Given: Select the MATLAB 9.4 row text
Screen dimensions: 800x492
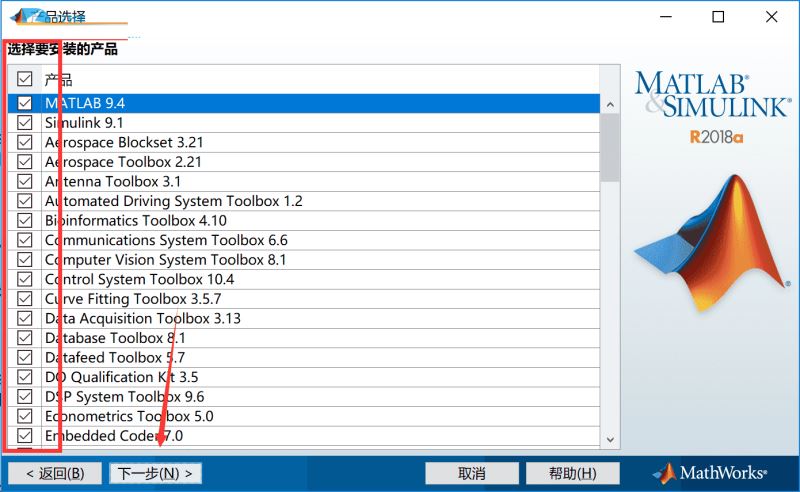Looking at the screenshot, I should (x=85, y=103).
